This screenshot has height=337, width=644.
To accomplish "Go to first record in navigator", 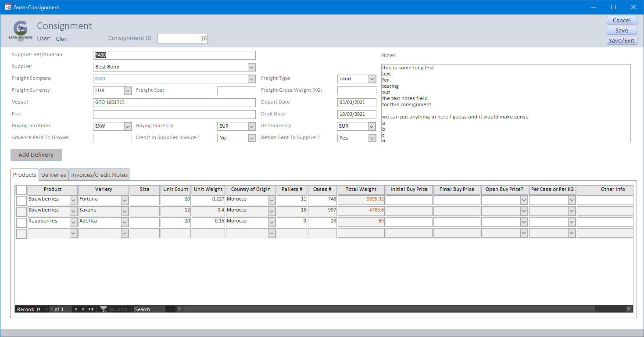I will [39, 309].
